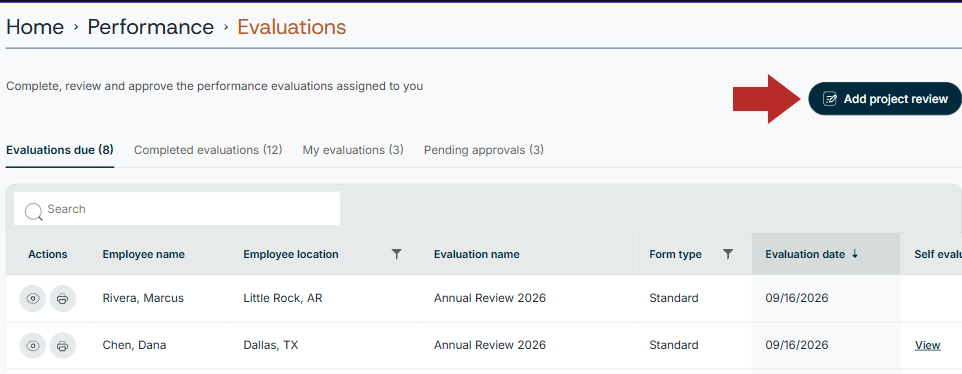Print Rivera, Marcus evaluation
The width and height of the screenshot is (962, 374).
point(63,299)
